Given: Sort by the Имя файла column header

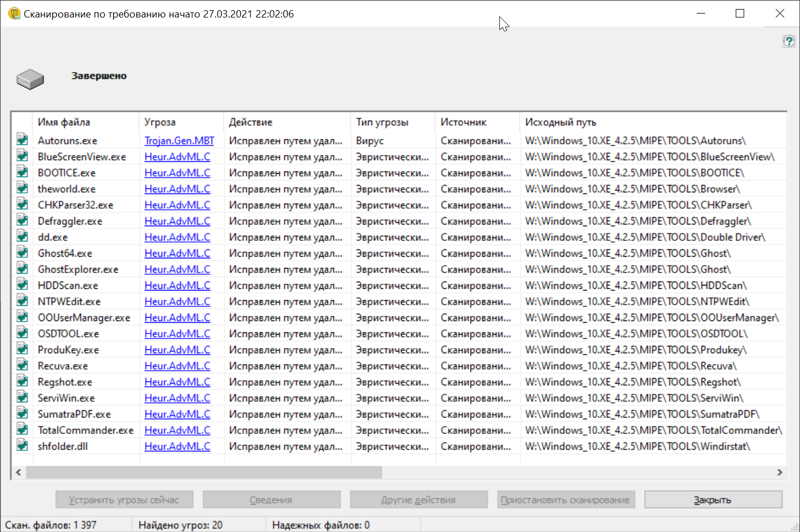Looking at the screenshot, I should tap(86, 122).
